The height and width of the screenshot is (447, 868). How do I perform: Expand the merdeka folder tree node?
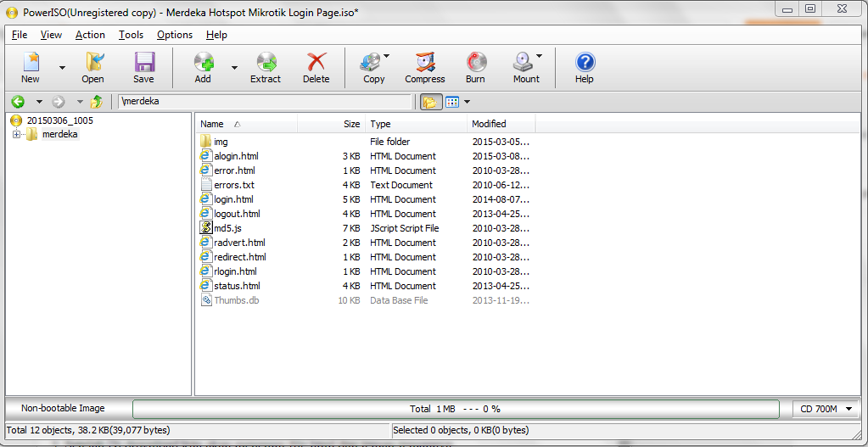[16, 134]
